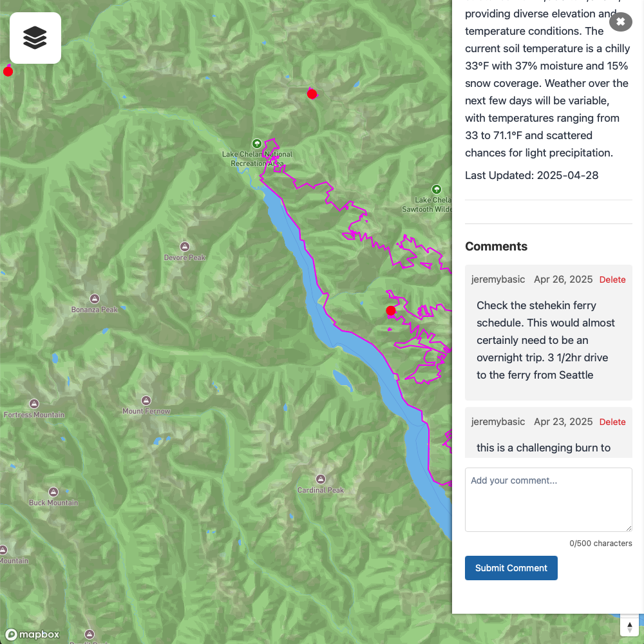Click the red marker at the map's left edge

pos(8,71)
